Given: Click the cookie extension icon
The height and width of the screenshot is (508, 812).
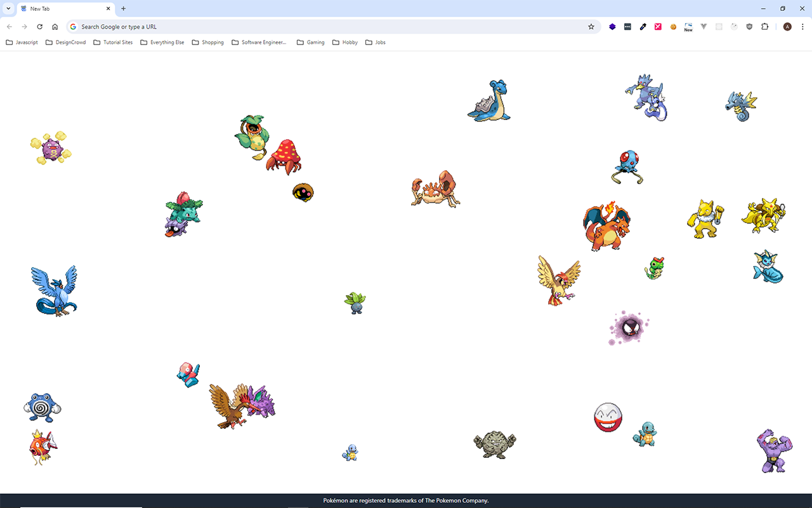Looking at the screenshot, I should (x=673, y=27).
